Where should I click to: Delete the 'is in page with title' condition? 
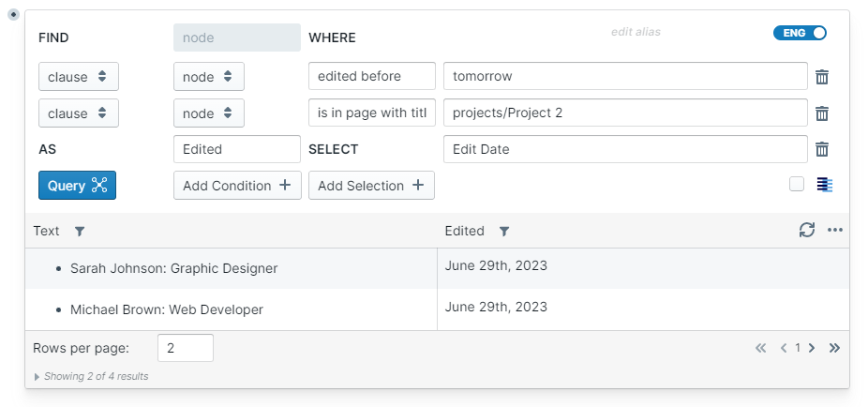(822, 113)
